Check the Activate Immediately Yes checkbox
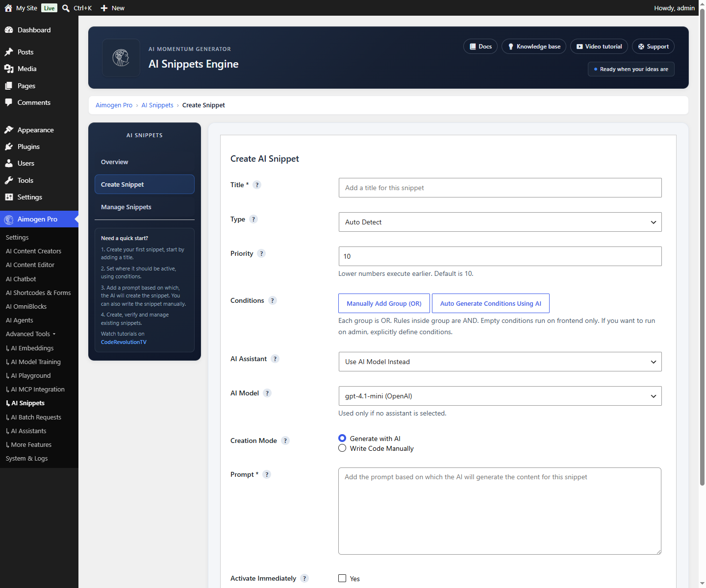Screen dimensions: 706x588 click(x=342, y=578)
